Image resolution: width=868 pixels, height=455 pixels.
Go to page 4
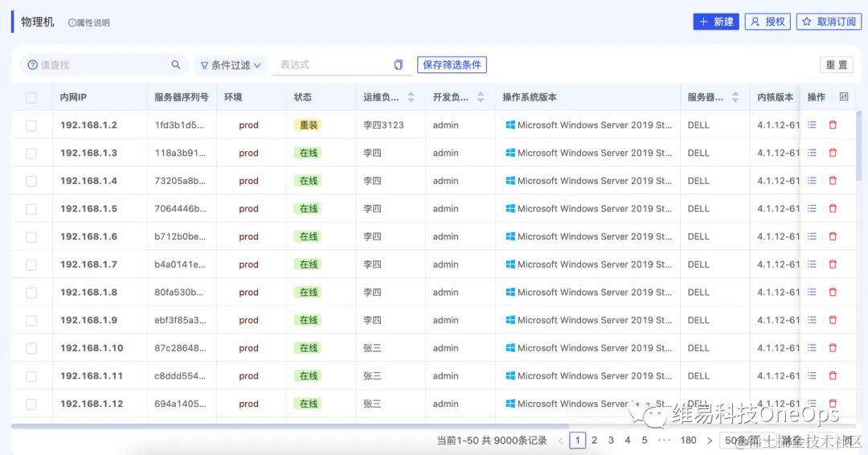click(627, 440)
